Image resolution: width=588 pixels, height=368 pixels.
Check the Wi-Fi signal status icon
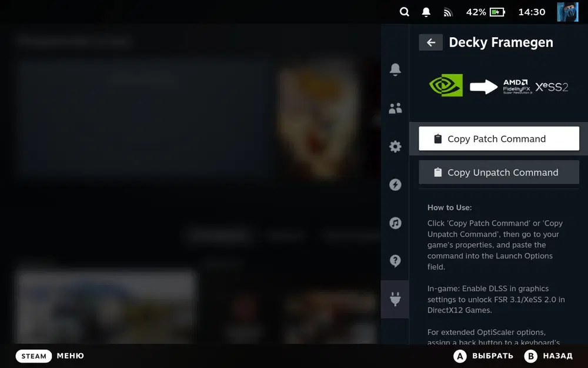pos(447,12)
